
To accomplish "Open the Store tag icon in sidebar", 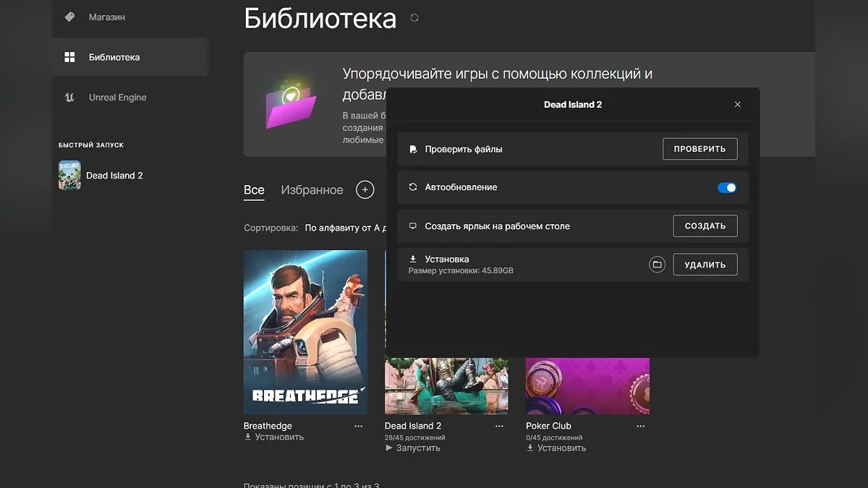I will pyautogui.click(x=69, y=17).
